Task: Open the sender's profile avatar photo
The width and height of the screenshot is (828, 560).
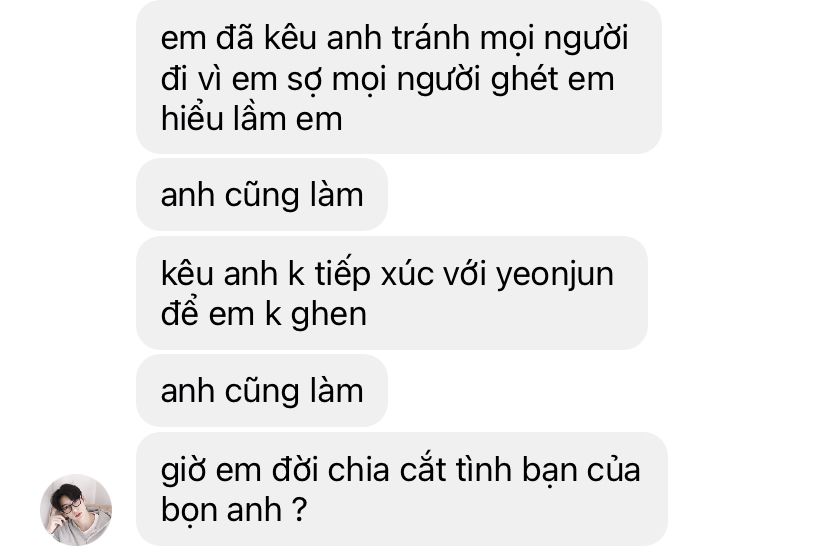Action: tap(76, 510)
